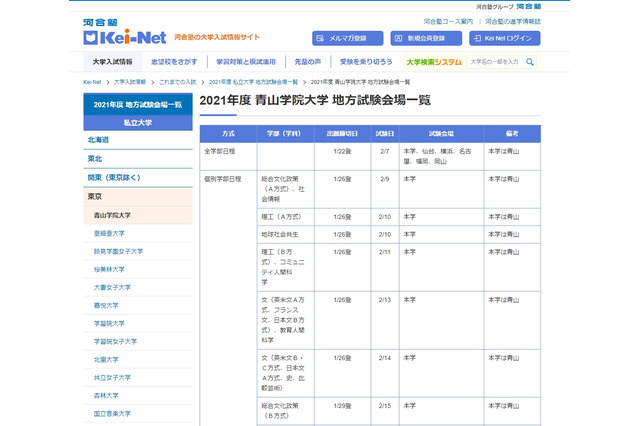Expand the 北海道 region in sidebar

[138, 140]
